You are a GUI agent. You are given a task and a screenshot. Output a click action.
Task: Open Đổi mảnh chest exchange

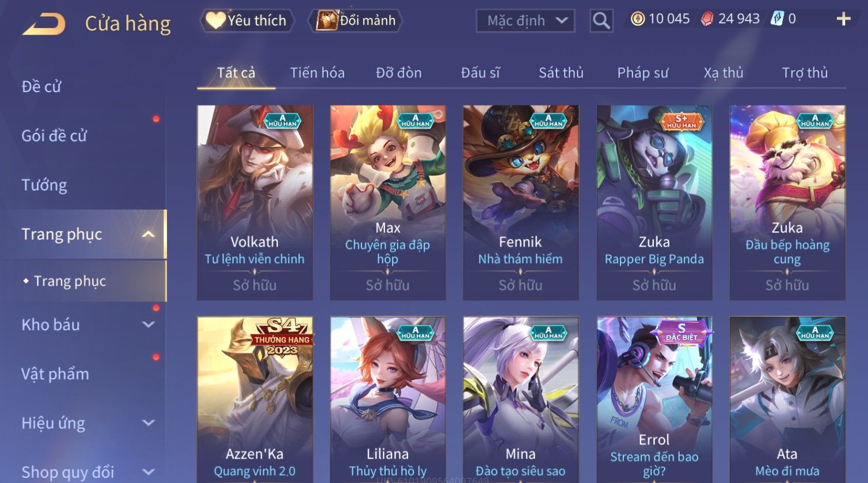click(355, 21)
